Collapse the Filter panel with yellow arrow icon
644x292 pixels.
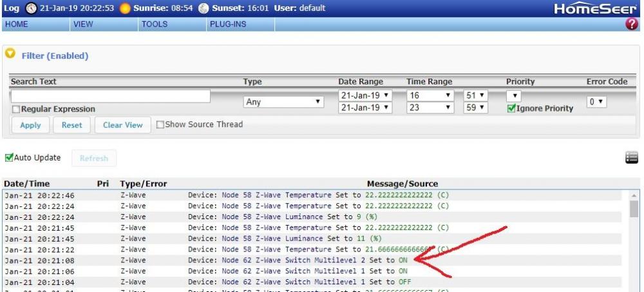10,54
